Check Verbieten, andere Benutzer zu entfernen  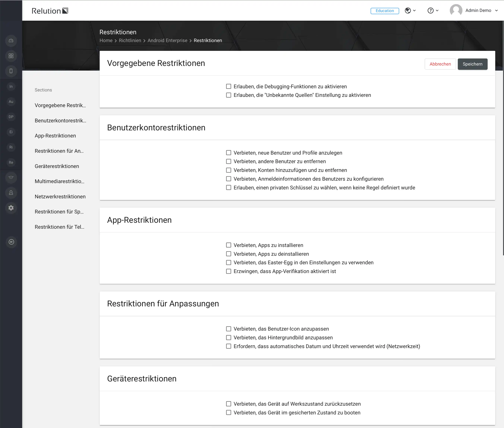[x=229, y=161]
